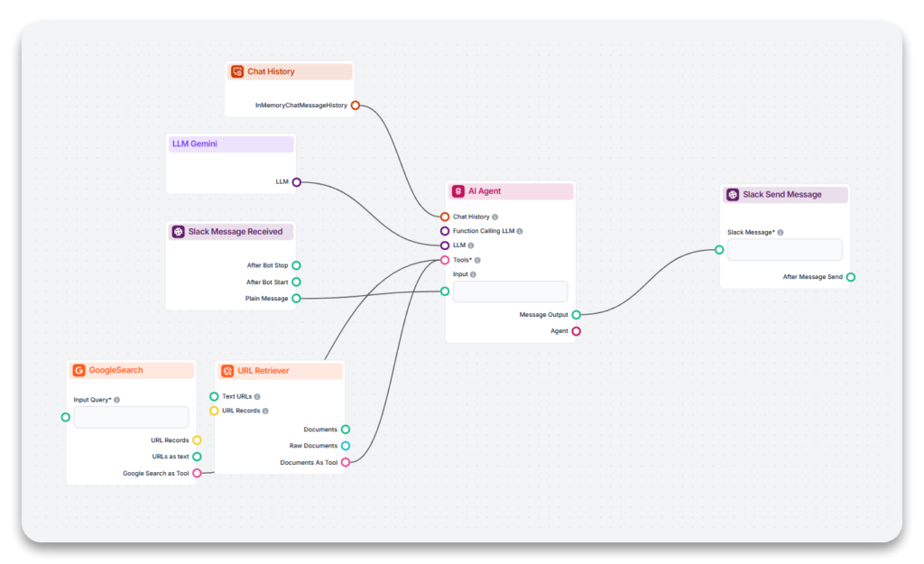Click the Slack Message Received node icon
This screenshot has width=924, height=564.
click(x=178, y=232)
